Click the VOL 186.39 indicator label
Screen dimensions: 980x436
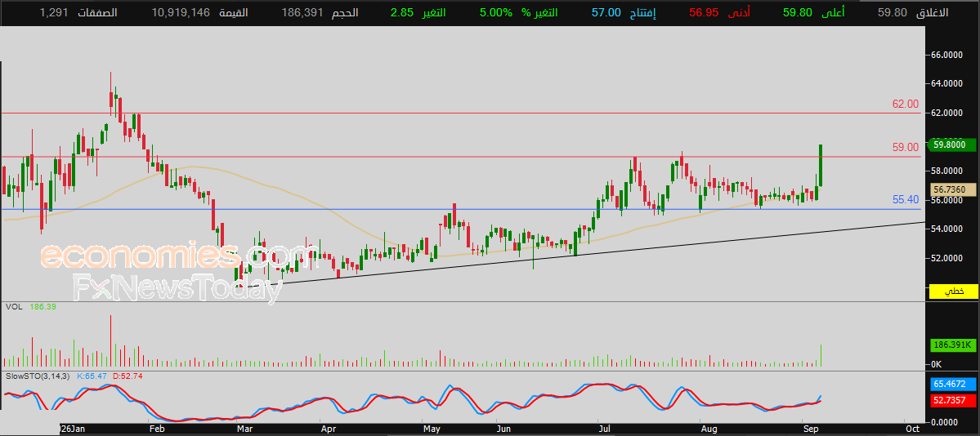point(30,307)
